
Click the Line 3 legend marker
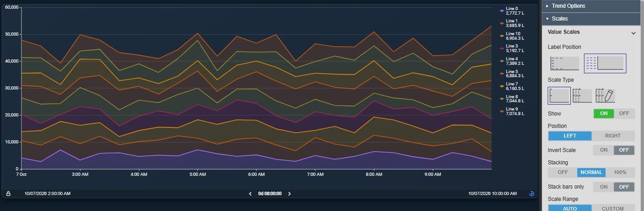(502, 48)
